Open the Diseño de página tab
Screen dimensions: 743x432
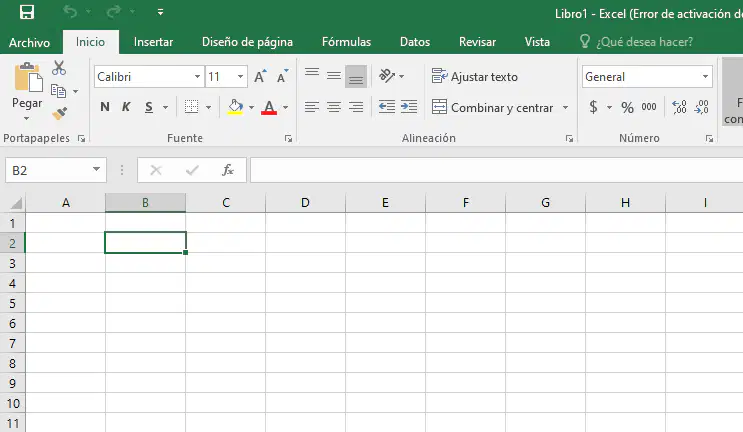247,42
